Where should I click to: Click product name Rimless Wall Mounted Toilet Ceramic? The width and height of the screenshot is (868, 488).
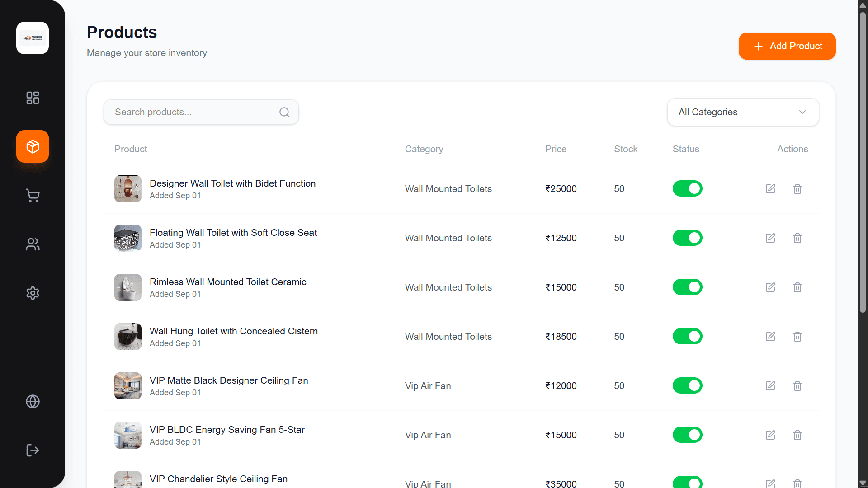(228, 282)
